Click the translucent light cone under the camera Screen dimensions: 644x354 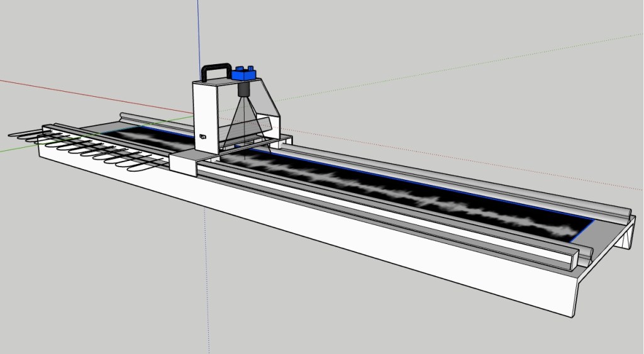pyautogui.click(x=247, y=123)
